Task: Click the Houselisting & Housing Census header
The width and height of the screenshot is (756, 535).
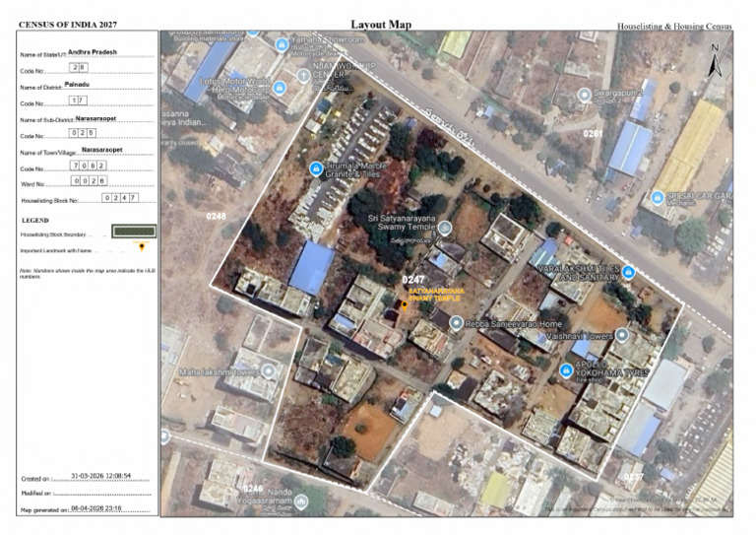Action: click(674, 26)
